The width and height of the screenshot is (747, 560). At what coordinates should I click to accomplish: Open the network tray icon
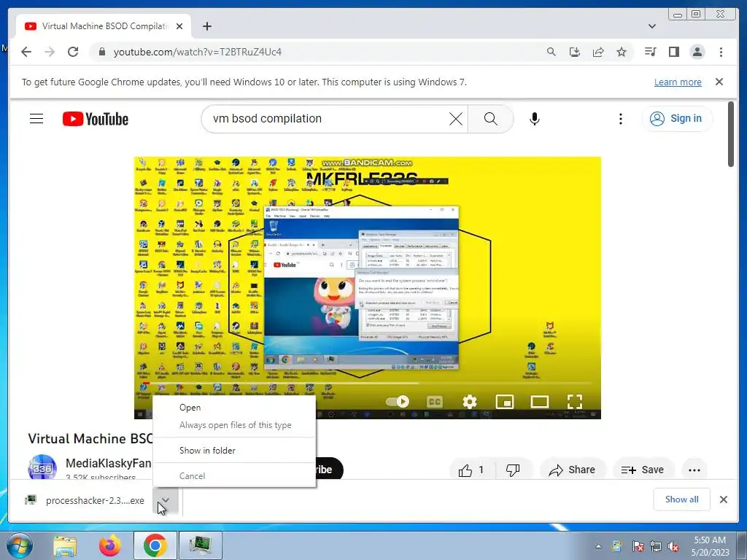coord(656,547)
